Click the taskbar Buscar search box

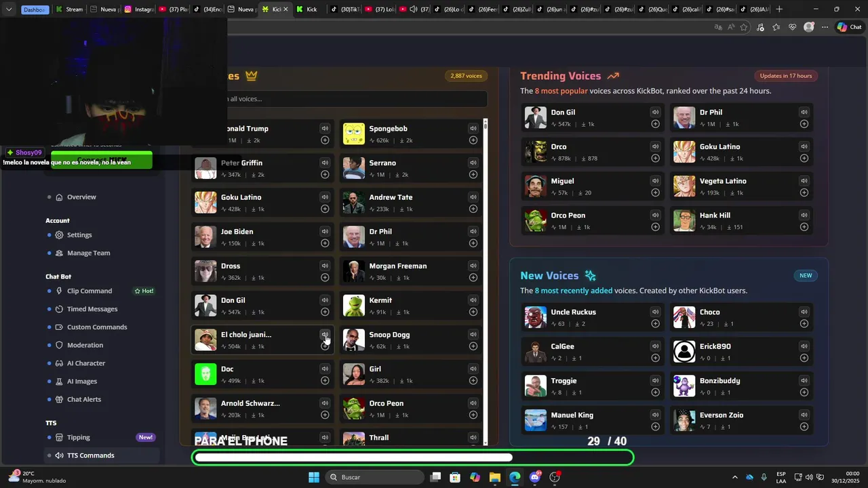[374, 477]
